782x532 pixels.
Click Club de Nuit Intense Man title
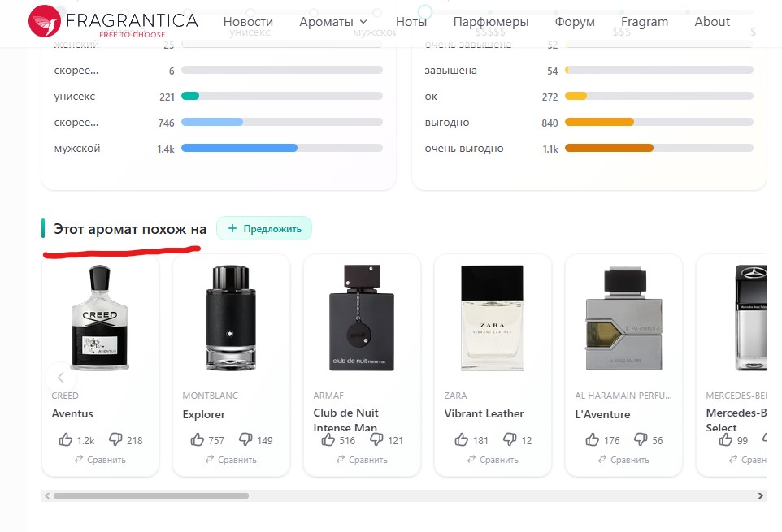tap(345, 420)
